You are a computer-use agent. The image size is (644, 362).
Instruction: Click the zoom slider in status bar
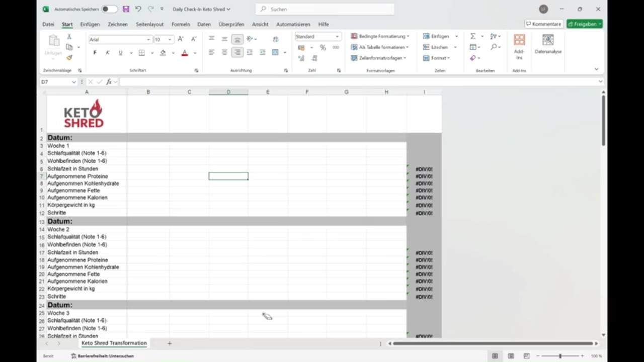pos(560,356)
